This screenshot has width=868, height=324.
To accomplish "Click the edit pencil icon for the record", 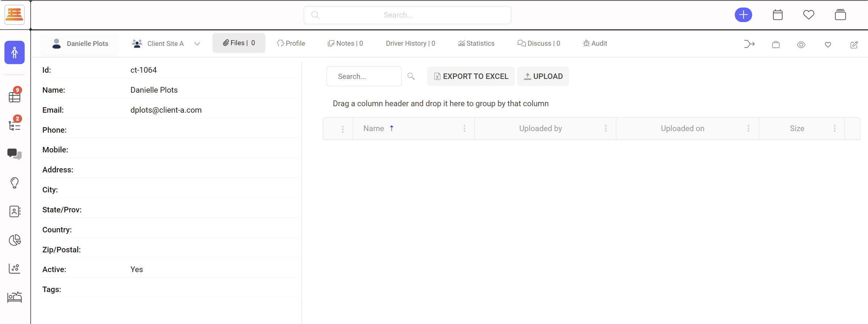I will click(854, 44).
